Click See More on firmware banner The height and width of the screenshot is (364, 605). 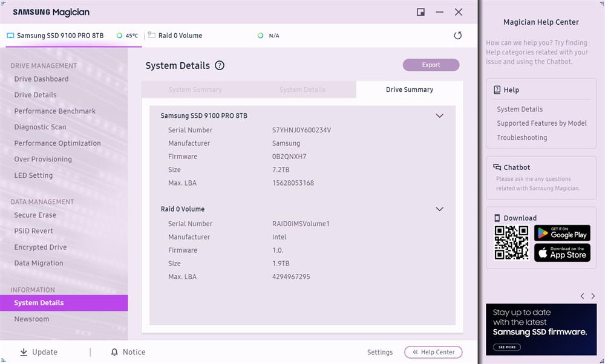pos(507,347)
